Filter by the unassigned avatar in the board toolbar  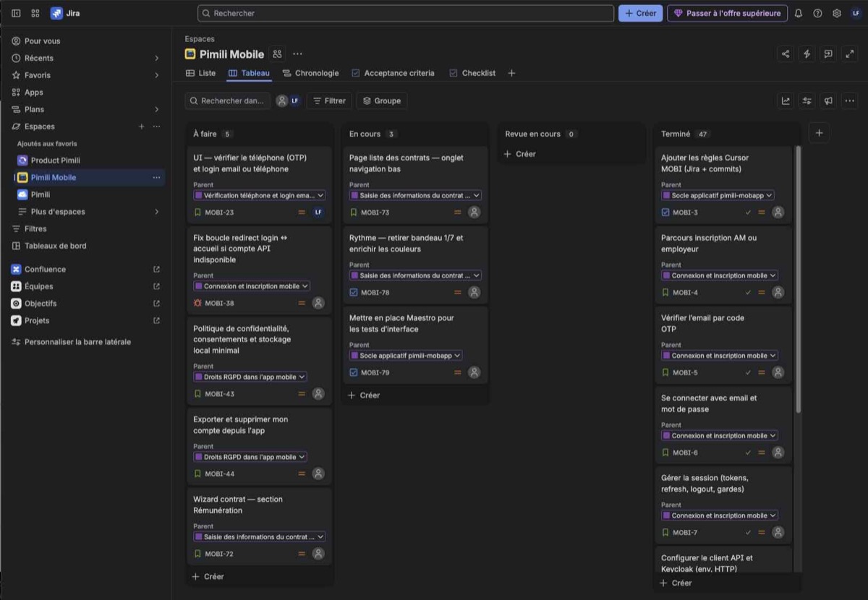282,100
